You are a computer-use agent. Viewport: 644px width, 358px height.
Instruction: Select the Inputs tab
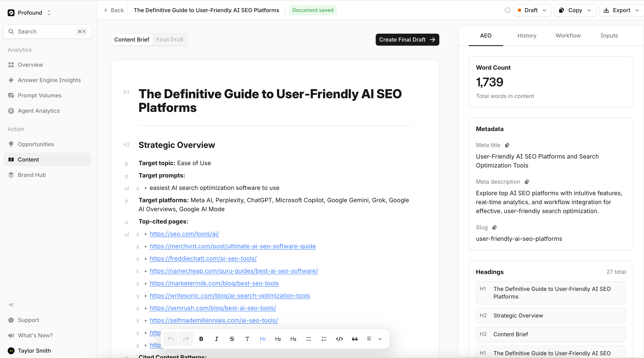click(609, 35)
